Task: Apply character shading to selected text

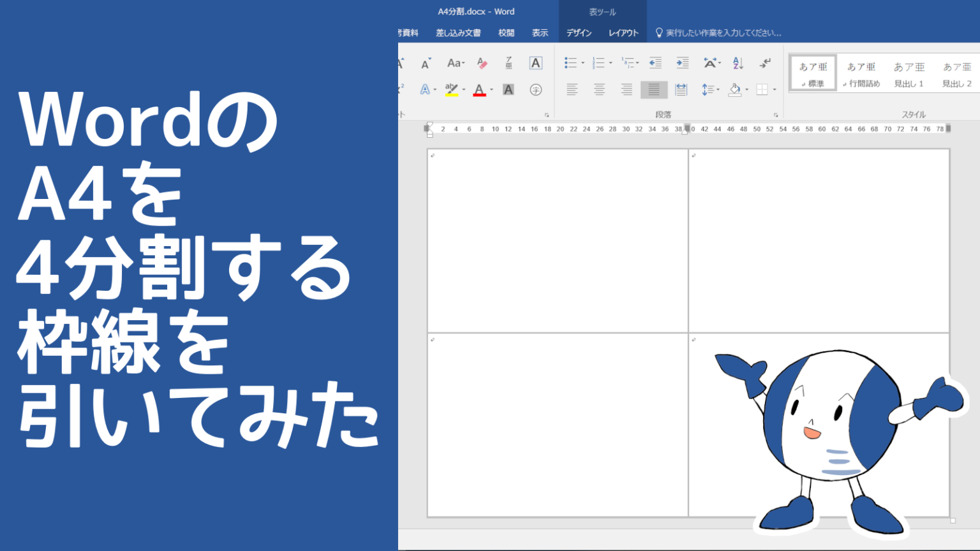Action: click(509, 89)
